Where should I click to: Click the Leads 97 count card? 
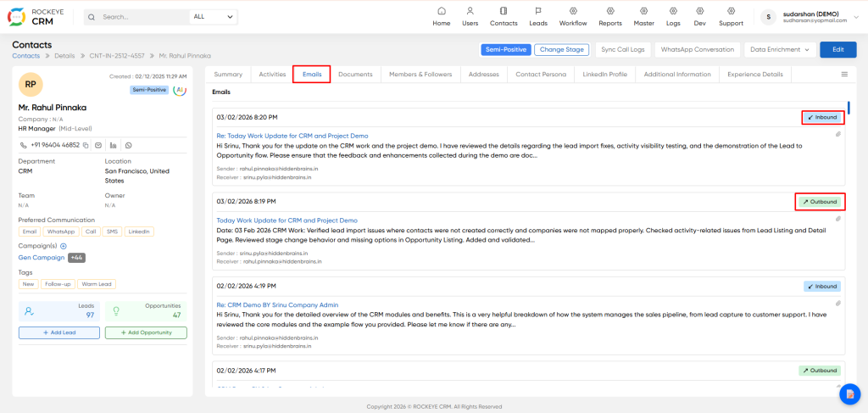(59, 312)
